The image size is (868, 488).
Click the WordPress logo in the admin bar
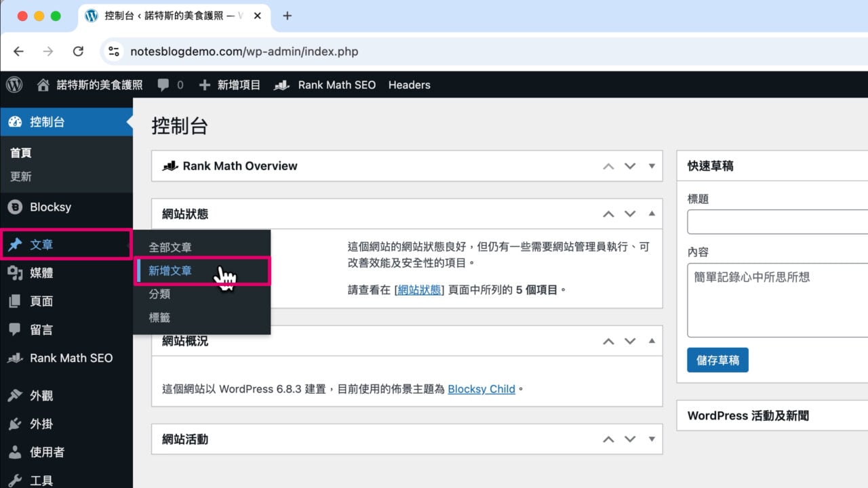[14, 85]
